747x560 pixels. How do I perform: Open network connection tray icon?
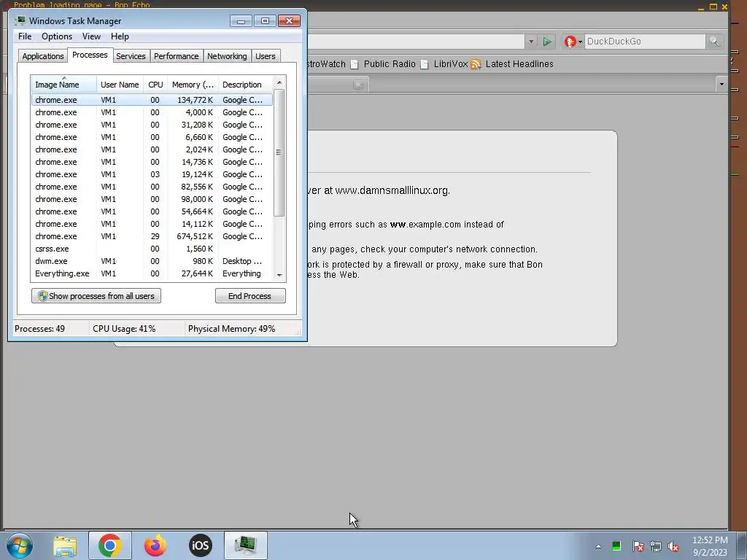tap(656, 546)
